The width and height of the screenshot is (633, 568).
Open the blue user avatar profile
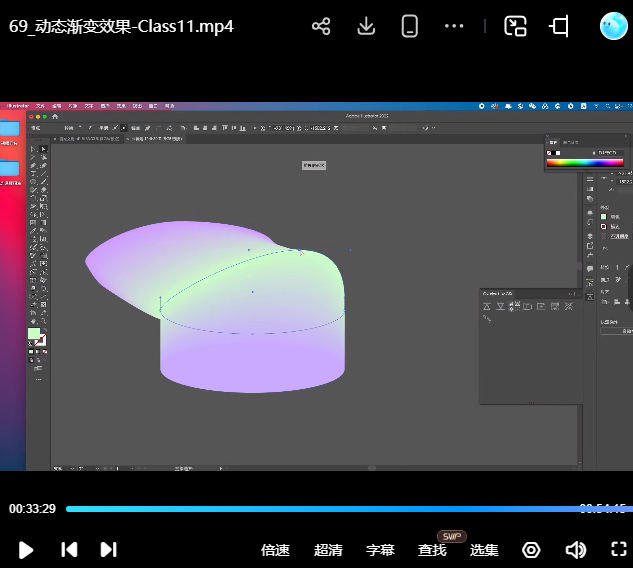tap(612, 27)
